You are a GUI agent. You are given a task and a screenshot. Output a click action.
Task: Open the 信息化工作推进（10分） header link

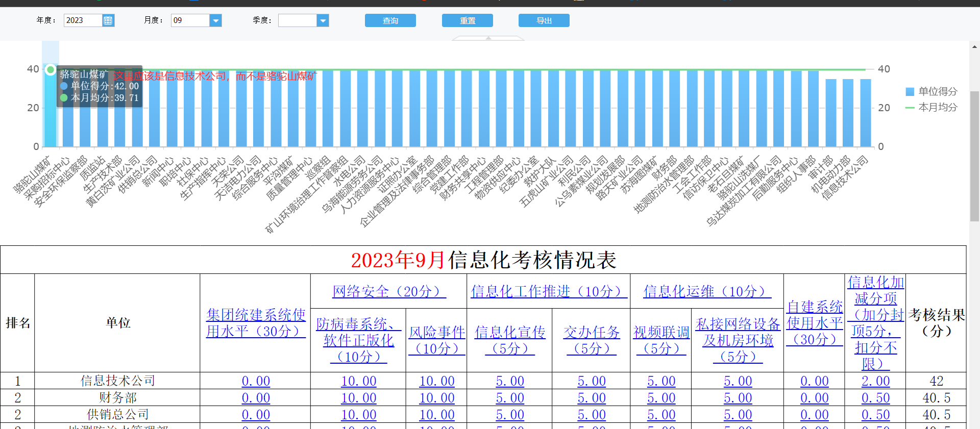tap(549, 291)
